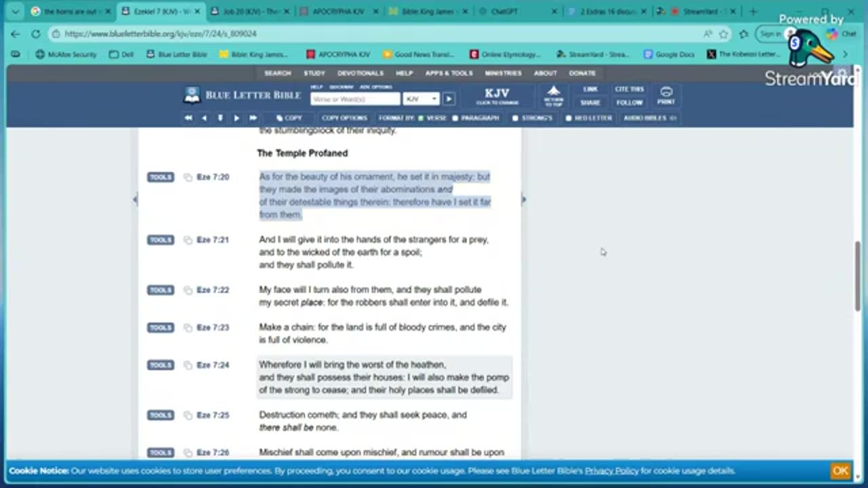Go to the first chapter navigation arrow
This screenshot has height=488, width=868.
[189, 118]
